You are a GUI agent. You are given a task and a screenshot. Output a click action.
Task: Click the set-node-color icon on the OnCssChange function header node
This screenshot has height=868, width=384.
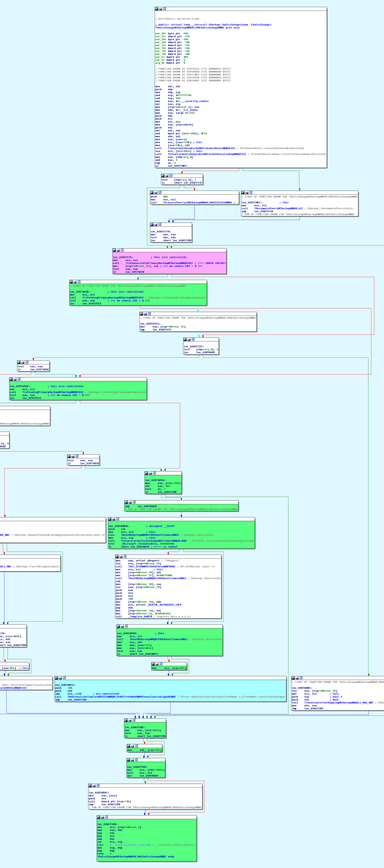pyautogui.click(x=157, y=9)
